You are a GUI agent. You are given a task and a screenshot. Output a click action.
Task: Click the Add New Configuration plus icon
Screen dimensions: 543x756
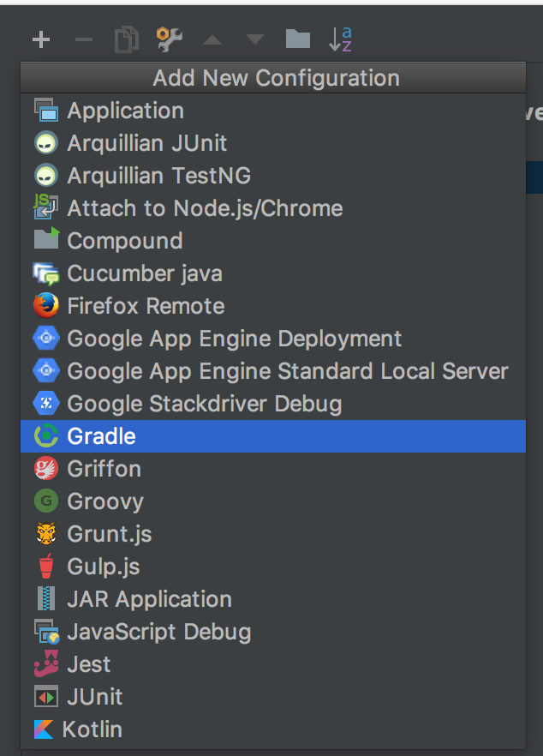pos(40,39)
